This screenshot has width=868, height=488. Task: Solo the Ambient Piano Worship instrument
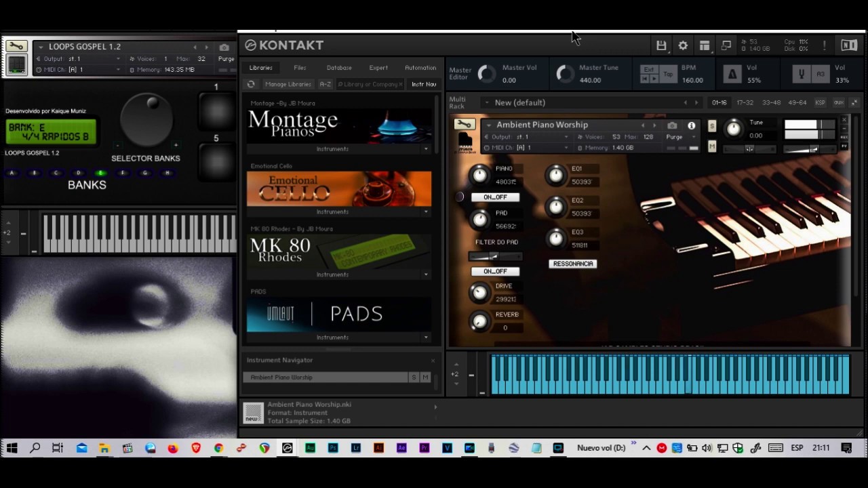[x=712, y=126]
